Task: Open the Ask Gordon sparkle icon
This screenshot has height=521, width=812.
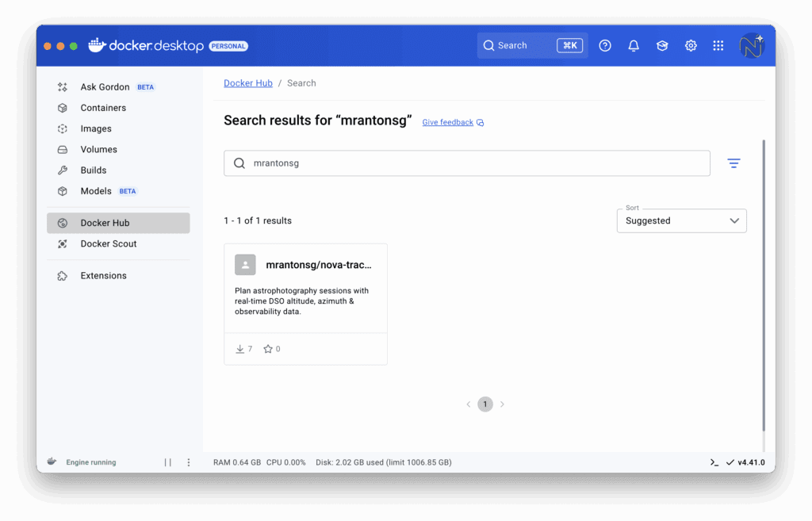Action: pyautogui.click(x=62, y=87)
